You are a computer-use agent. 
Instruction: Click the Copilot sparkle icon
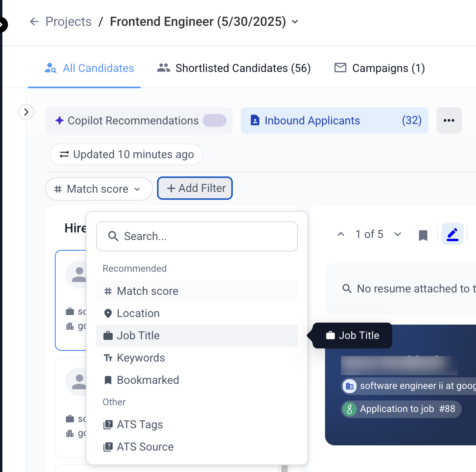pyautogui.click(x=60, y=120)
